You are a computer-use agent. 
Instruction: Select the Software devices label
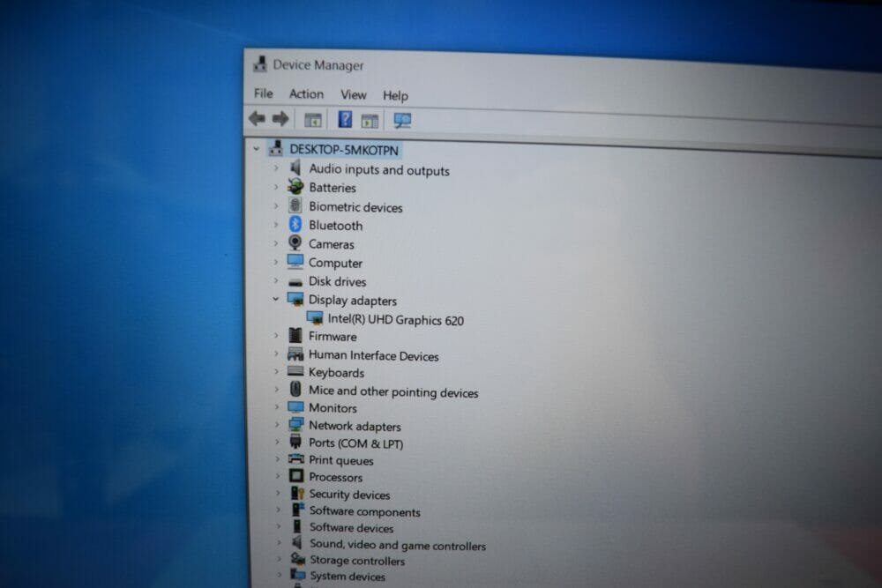(x=351, y=527)
